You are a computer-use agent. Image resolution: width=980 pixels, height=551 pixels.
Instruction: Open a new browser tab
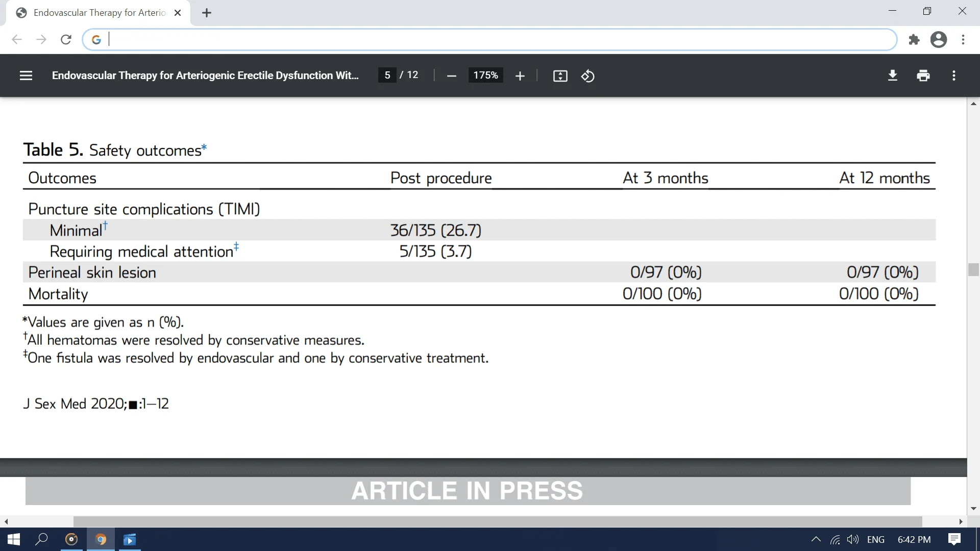[207, 13]
